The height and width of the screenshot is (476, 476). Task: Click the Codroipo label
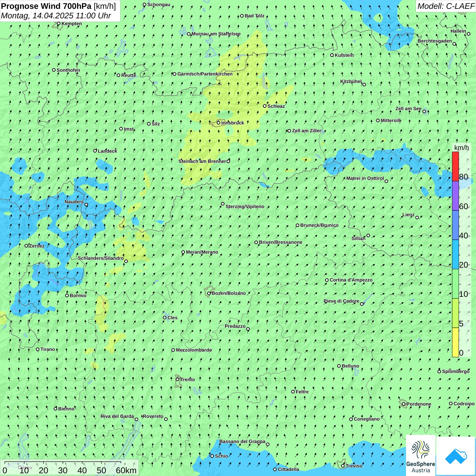[x=464, y=404]
